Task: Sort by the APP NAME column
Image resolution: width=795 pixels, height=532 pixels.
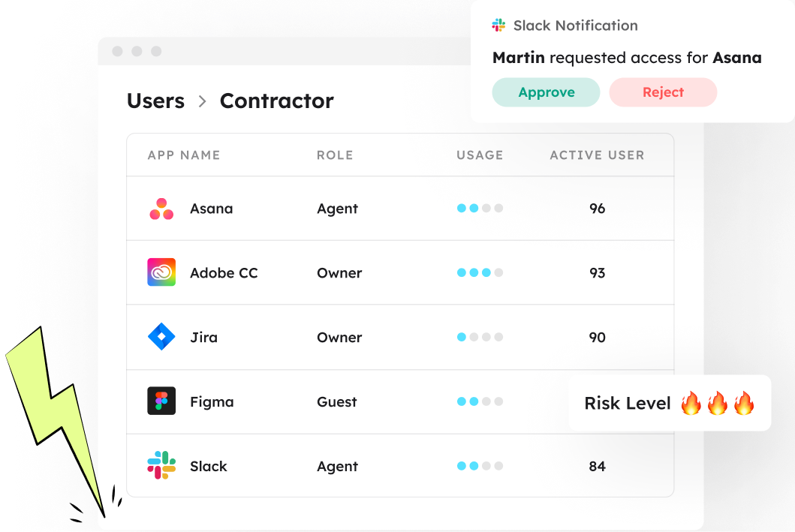Action: pyautogui.click(x=183, y=155)
